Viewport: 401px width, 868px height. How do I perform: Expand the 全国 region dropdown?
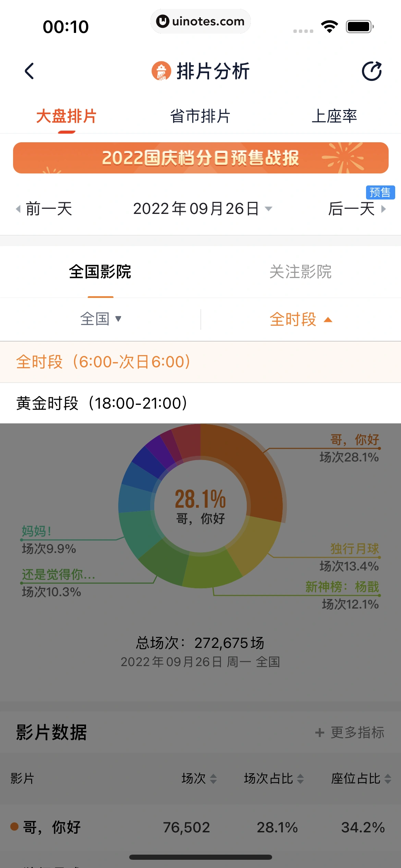click(100, 319)
